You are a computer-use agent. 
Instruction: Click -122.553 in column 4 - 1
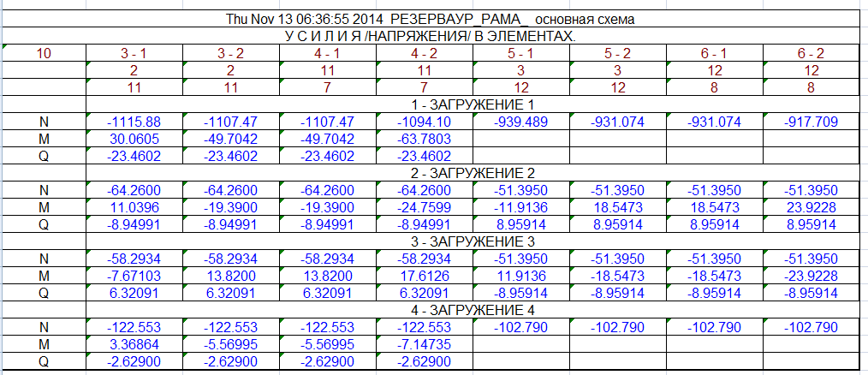coord(328,327)
